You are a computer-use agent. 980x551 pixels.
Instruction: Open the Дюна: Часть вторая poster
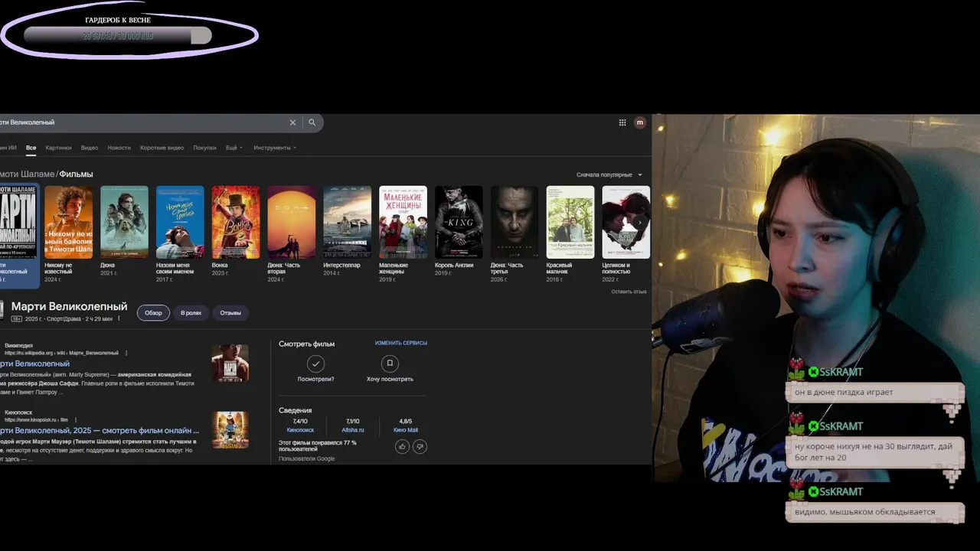(x=292, y=222)
